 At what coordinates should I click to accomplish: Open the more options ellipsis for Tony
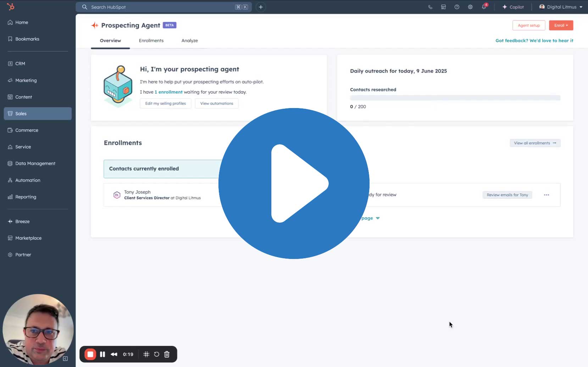(x=547, y=195)
